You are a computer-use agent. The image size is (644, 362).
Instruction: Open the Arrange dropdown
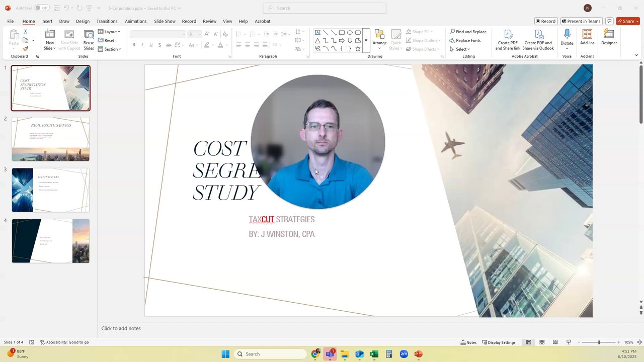click(x=379, y=40)
